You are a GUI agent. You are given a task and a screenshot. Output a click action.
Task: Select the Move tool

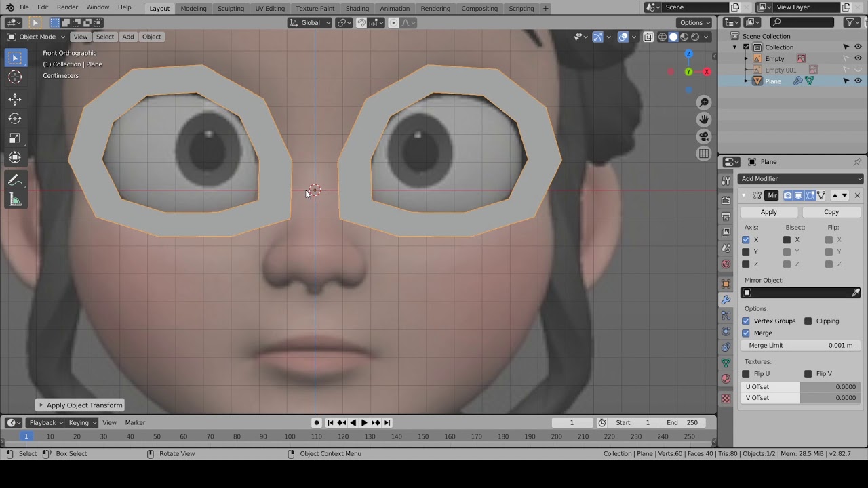coord(15,99)
